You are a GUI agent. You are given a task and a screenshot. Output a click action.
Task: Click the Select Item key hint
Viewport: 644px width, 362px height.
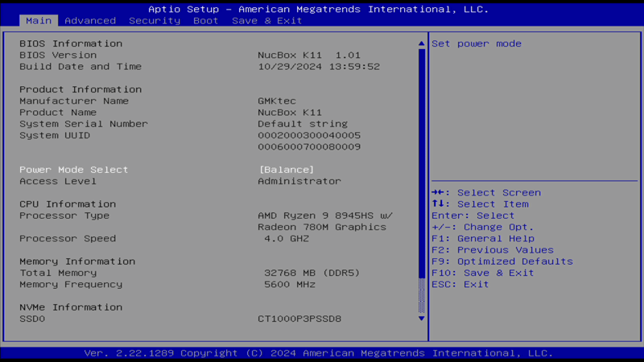(x=480, y=204)
